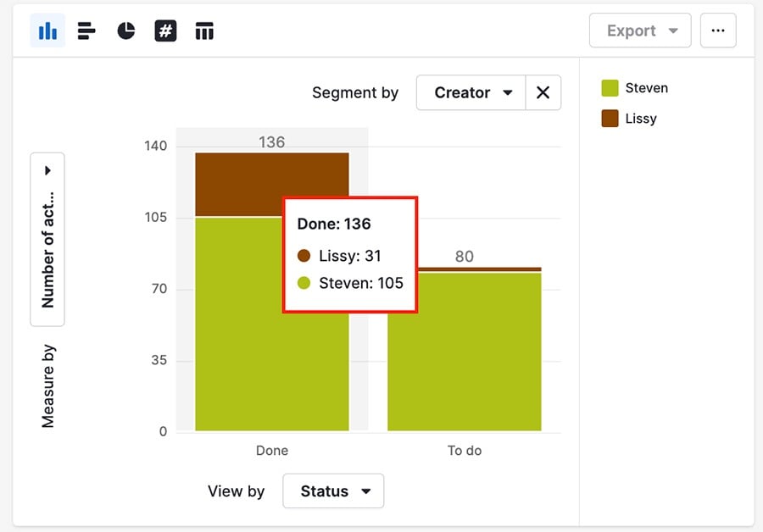
Task: Click the Segment by Creator selector
Action: pyautogui.click(x=471, y=92)
